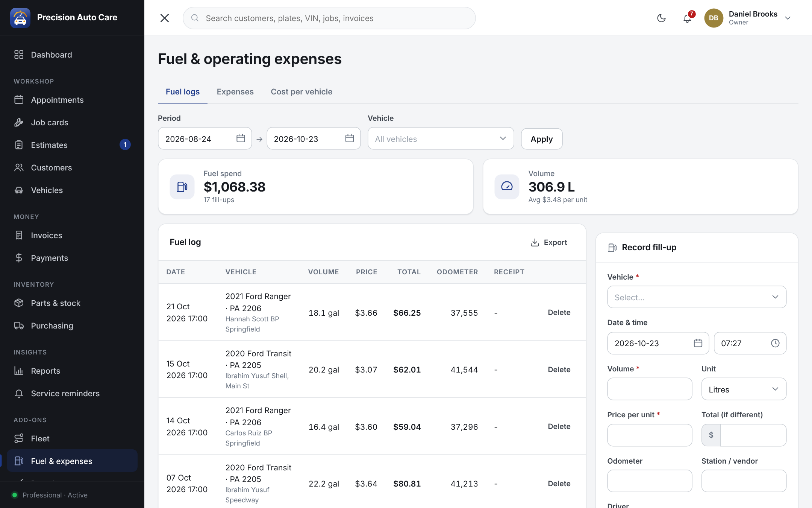
Task: Click period start date 2026-08-24 field
Action: 205,138
